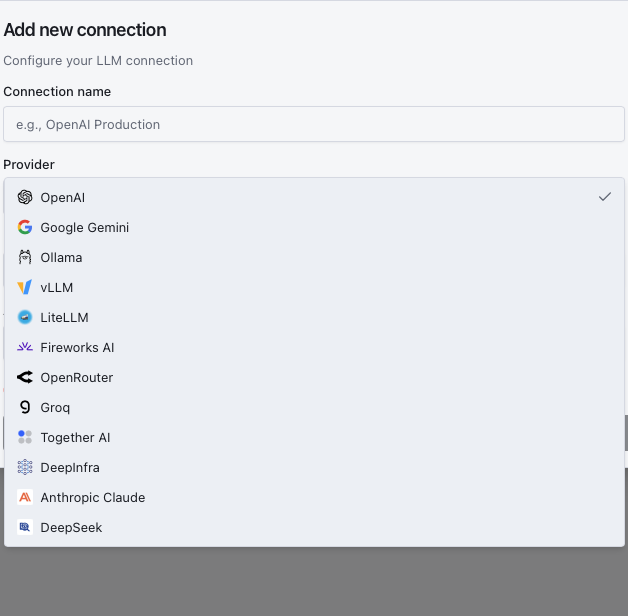Click the DeepSeek logo icon
Image resolution: width=628 pixels, height=616 pixels.
(x=25, y=527)
